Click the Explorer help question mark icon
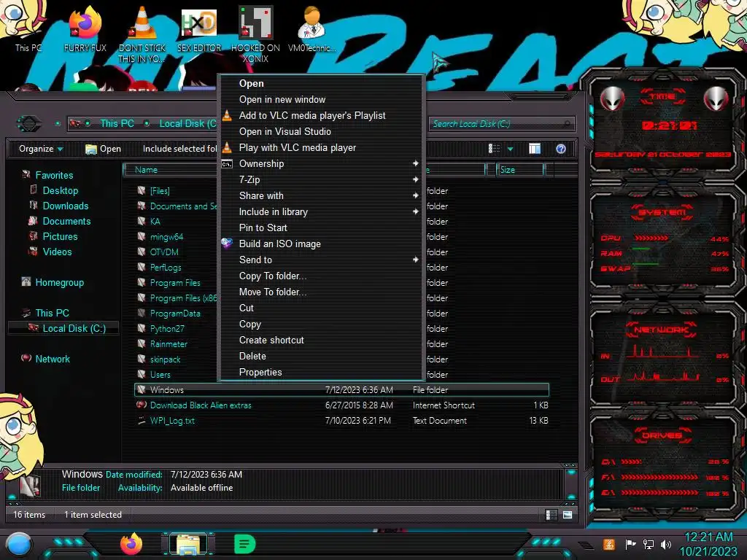This screenshot has height=560, width=747. 561,149
